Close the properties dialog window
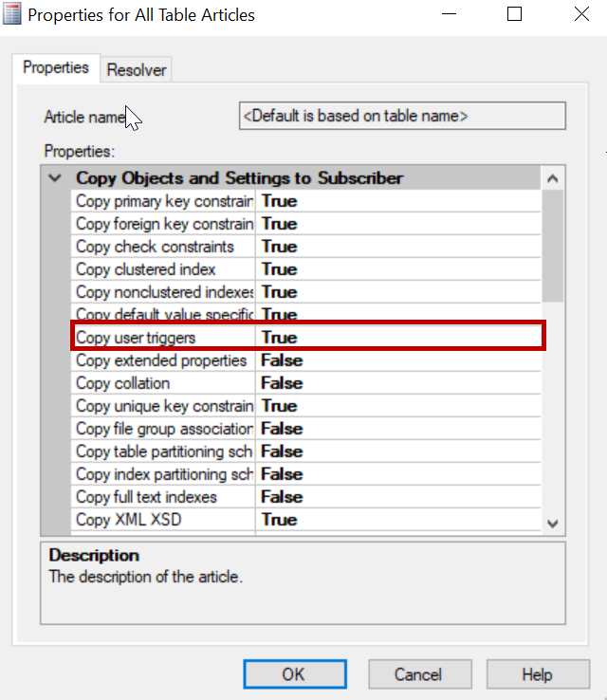The width and height of the screenshot is (607, 700). (581, 14)
